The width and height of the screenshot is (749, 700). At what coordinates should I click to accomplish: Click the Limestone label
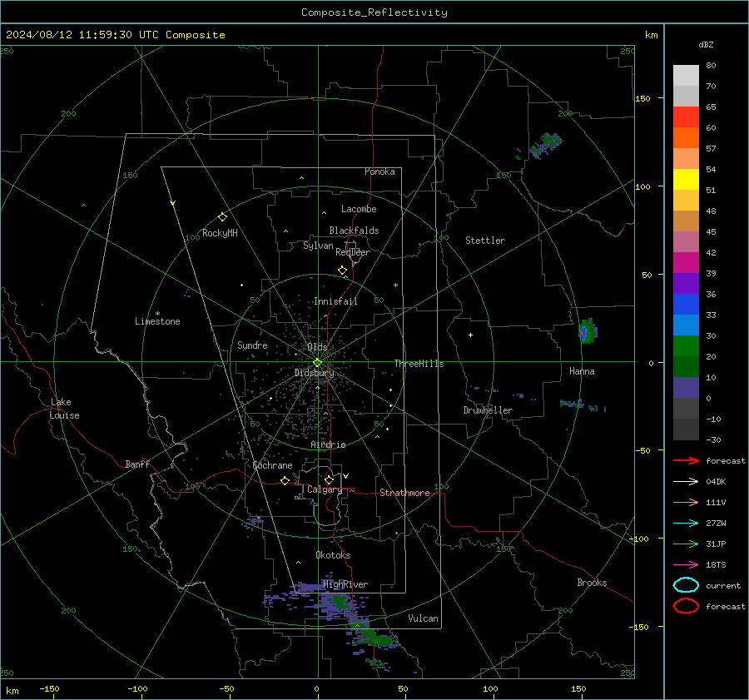point(157,321)
